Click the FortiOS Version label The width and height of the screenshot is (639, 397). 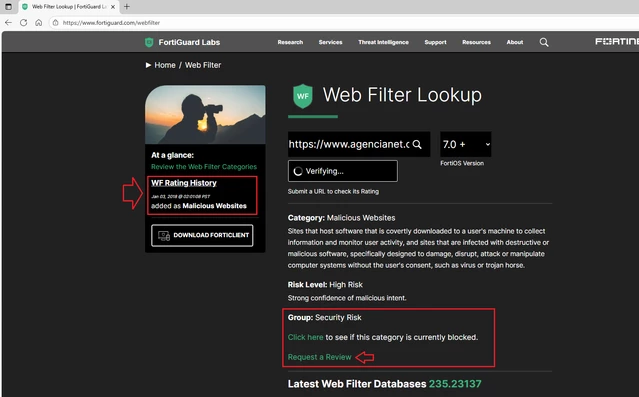[462, 163]
